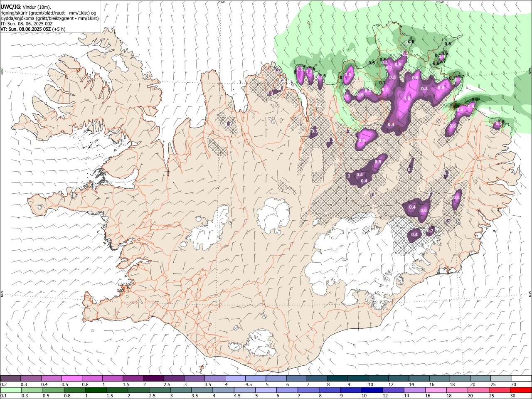The width and height of the screenshot is (532, 399).
Task: Select the "Vindur (10m)," header text
Action: tap(37, 7)
